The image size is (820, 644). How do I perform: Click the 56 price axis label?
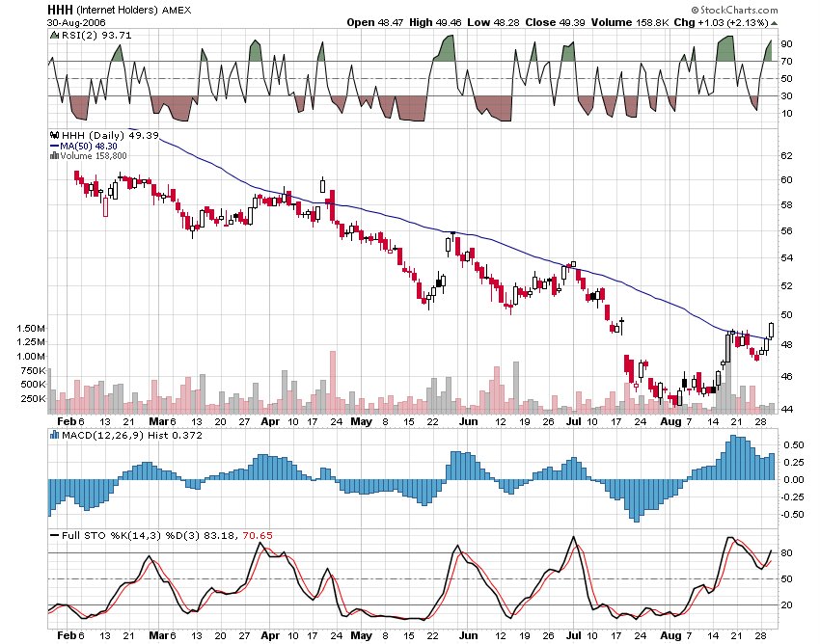click(786, 231)
